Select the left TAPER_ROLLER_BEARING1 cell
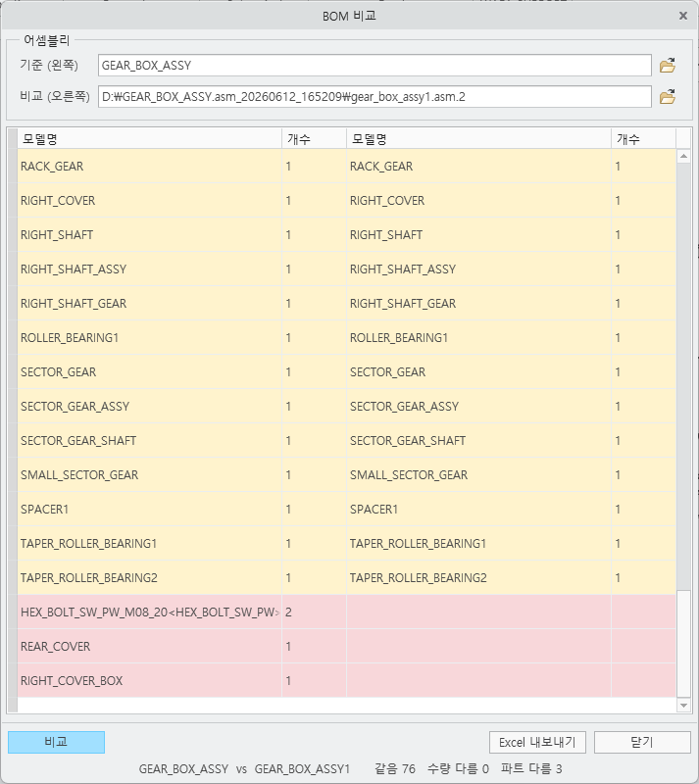This screenshot has height=784, width=699. [x=150, y=544]
